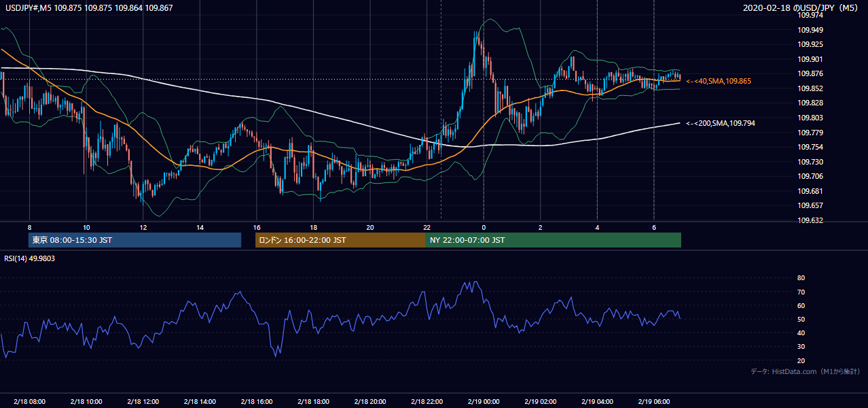Click the '2/18 22:00' date label

pos(427,401)
